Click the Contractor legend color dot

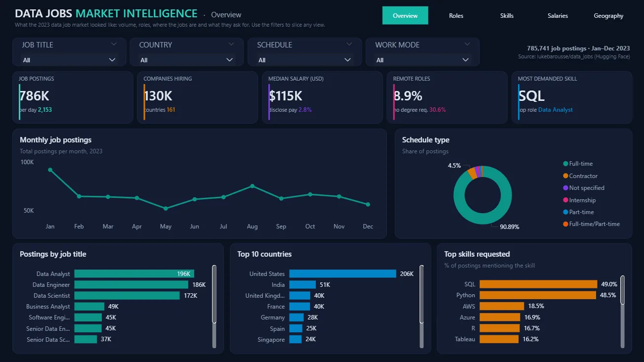pyautogui.click(x=565, y=176)
